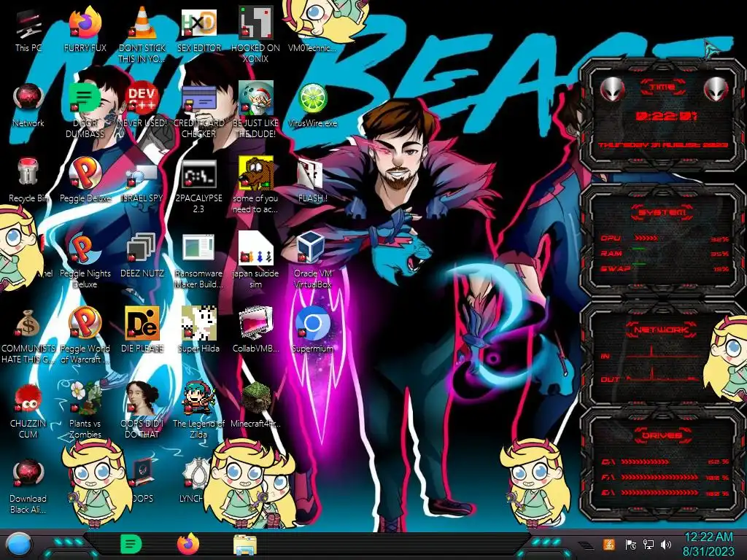747x560 pixels.
Task: Click the taskbar clock showing 12:22 AM
Action: (708, 545)
